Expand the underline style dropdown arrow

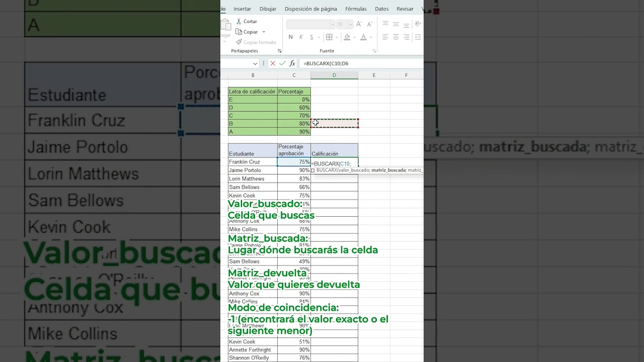tap(319, 37)
